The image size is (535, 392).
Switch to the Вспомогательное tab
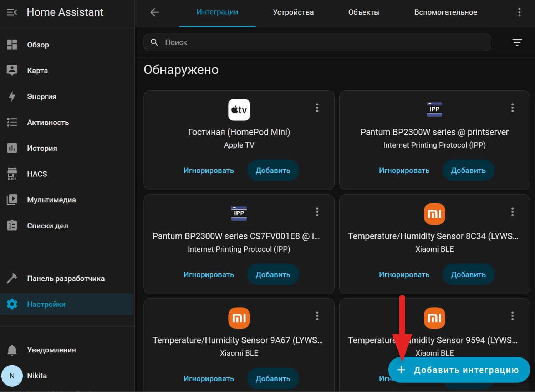[445, 12]
